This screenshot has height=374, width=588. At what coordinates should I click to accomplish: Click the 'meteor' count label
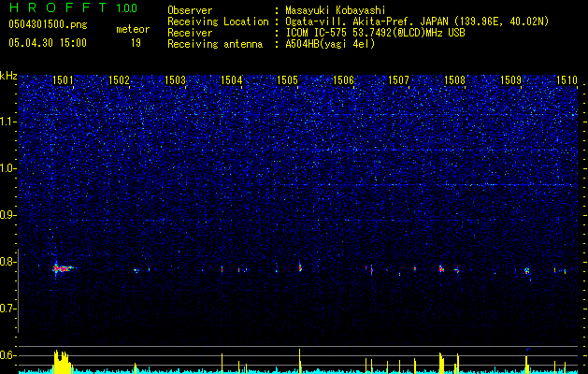133,29
